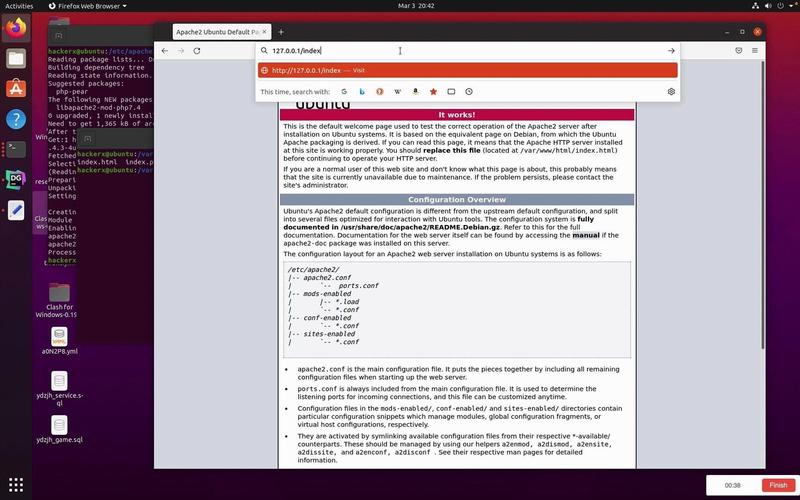Click the red Finish button

click(x=778, y=485)
